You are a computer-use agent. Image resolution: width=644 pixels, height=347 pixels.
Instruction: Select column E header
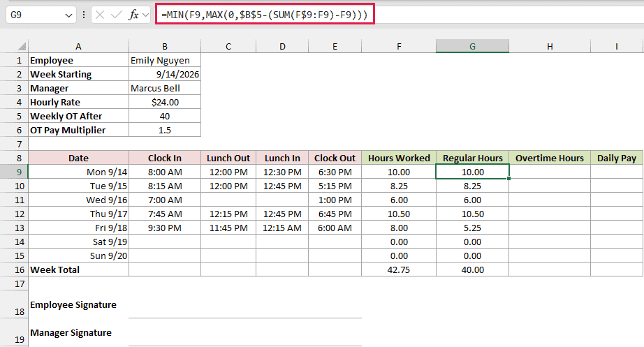pyautogui.click(x=335, y=46)
